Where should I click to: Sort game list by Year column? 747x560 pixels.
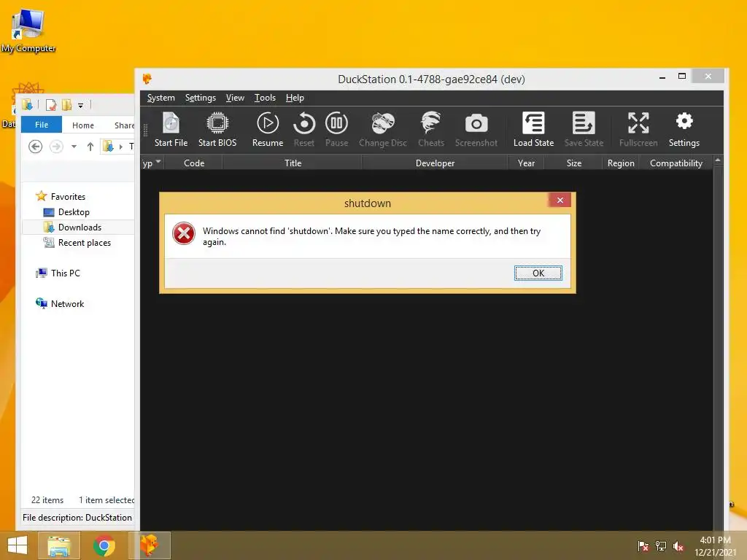tap(526, 163)
